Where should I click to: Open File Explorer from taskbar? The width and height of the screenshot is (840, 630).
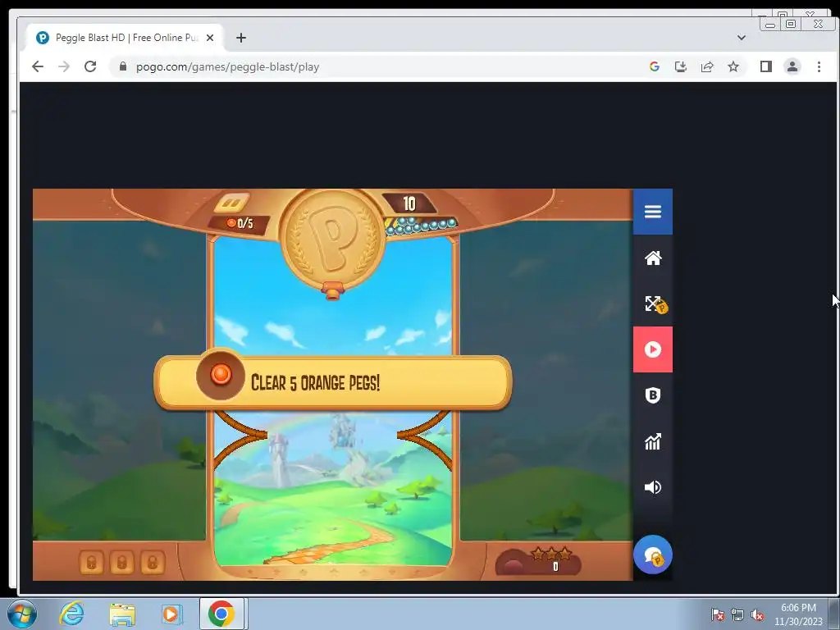122,614
